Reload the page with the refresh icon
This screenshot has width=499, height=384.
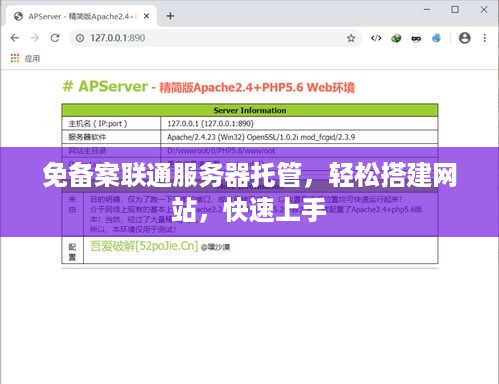[55, 38]
